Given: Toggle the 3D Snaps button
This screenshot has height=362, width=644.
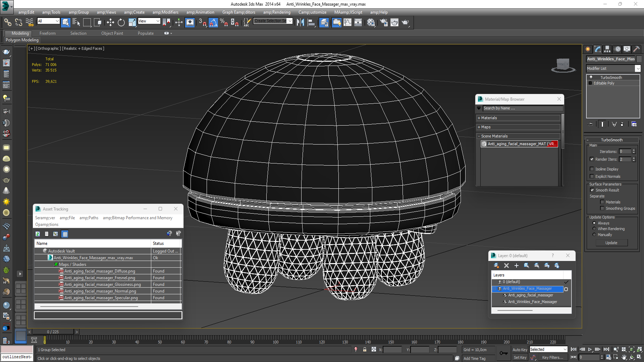Looking at the screenshot, I should [x=202, y=22].
